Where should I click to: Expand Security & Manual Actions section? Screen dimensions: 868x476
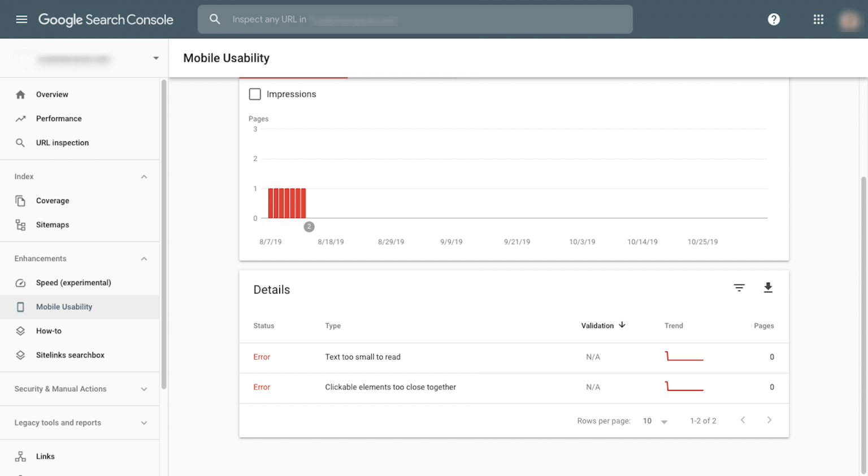[60, 389]
